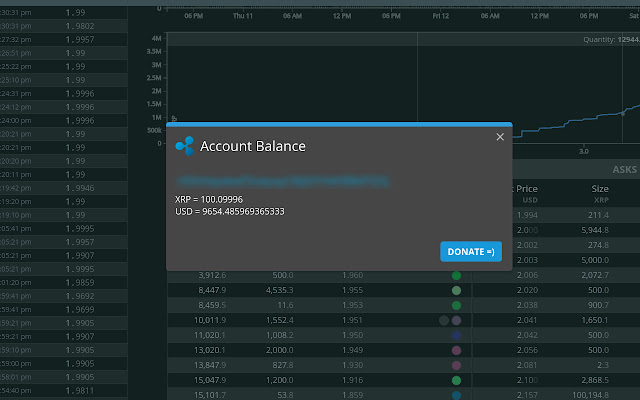
Task: Click the light green issuer dot in the 1.955 row
Action: point(456,291)
